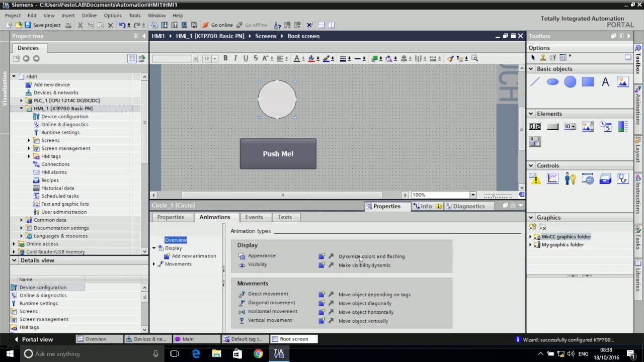Image resolution: width=644 pixels, height=362 pixels.
Task: Open the Info inspector tab
Action: pyautogui.click(x=426, y=206)
